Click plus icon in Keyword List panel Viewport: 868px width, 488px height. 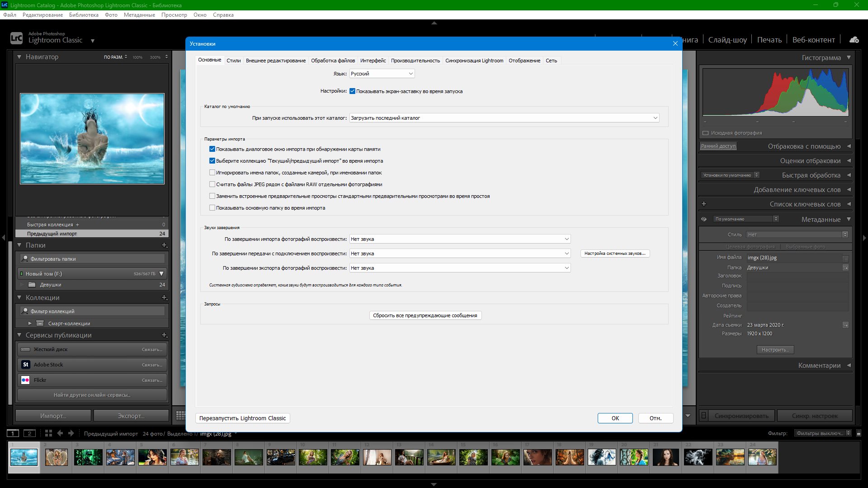[704, 204]
